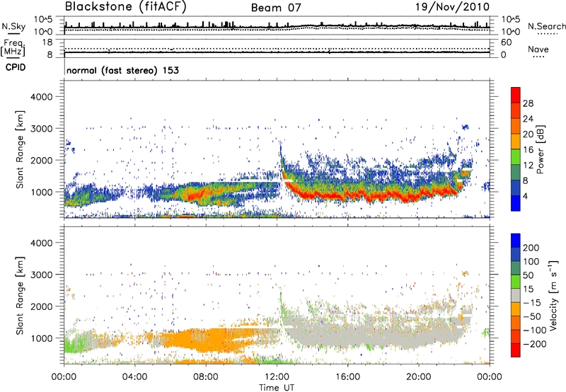
Task: Click the "normal (fast stereo) 153" text
Action: tap(122, 71)
